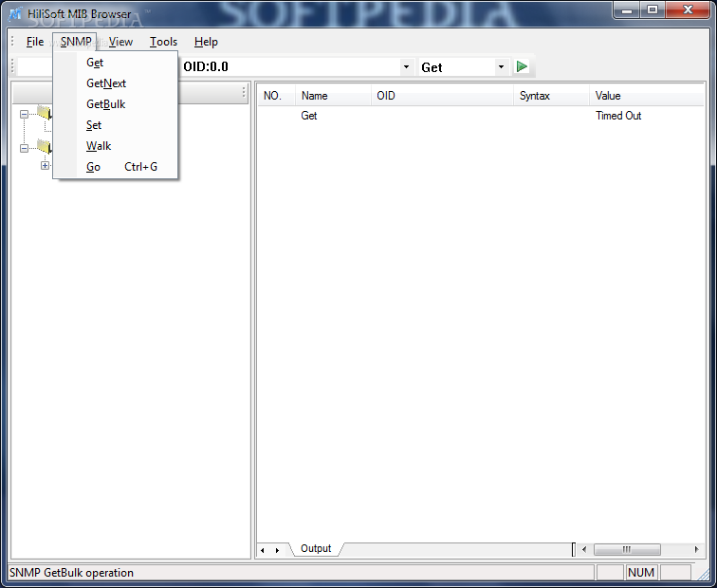Close the open SNMP menu
Screen dimensions: 717x588
(76, 42)
